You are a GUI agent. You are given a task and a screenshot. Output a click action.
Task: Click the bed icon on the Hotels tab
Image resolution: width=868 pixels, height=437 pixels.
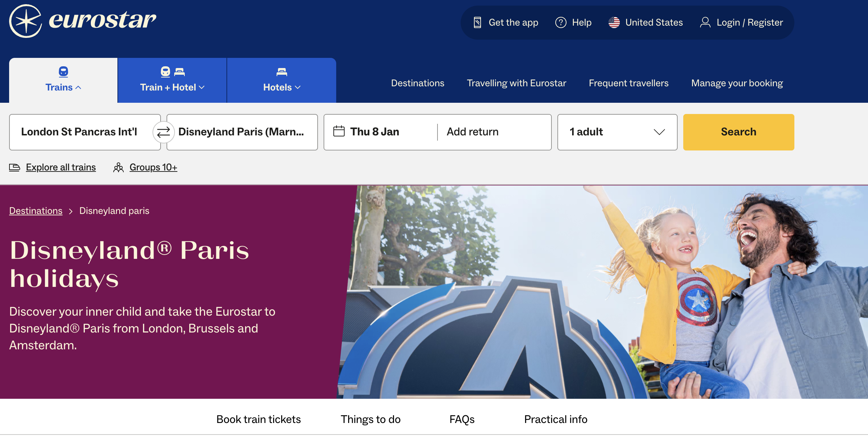(281, 71)
